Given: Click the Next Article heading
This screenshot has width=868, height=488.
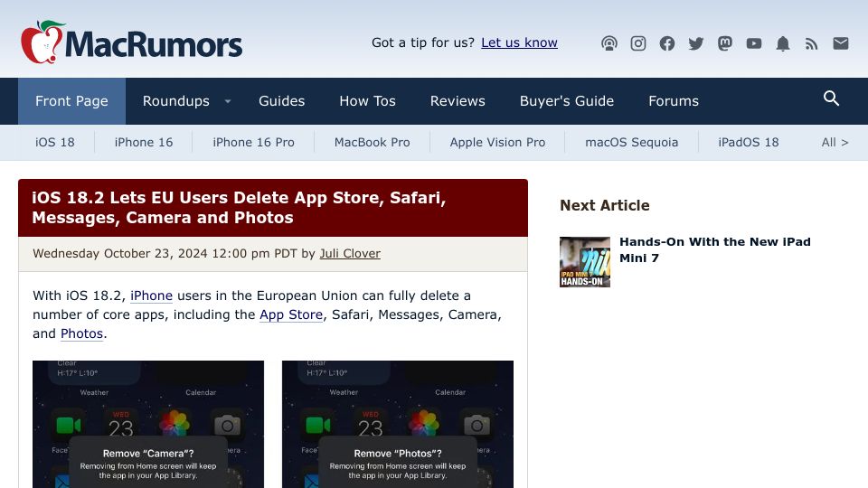Looking at the screenshot, I should coord(605,205).
